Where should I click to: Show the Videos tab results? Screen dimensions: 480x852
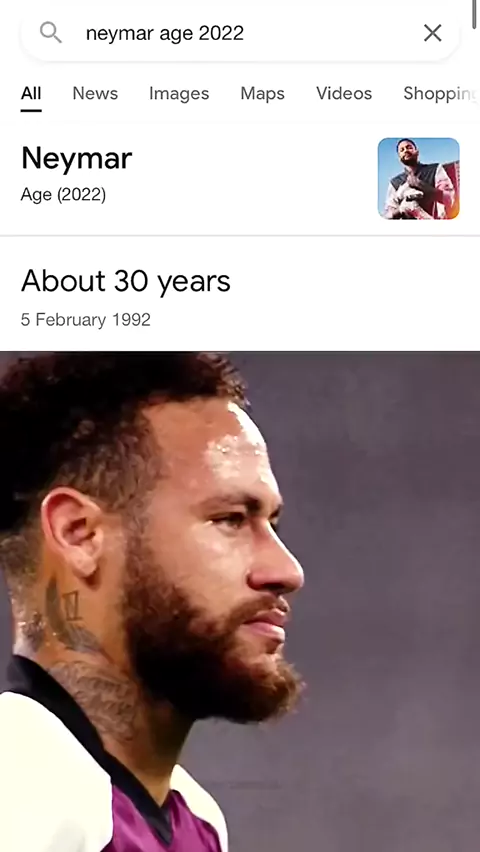pos(344,93)
